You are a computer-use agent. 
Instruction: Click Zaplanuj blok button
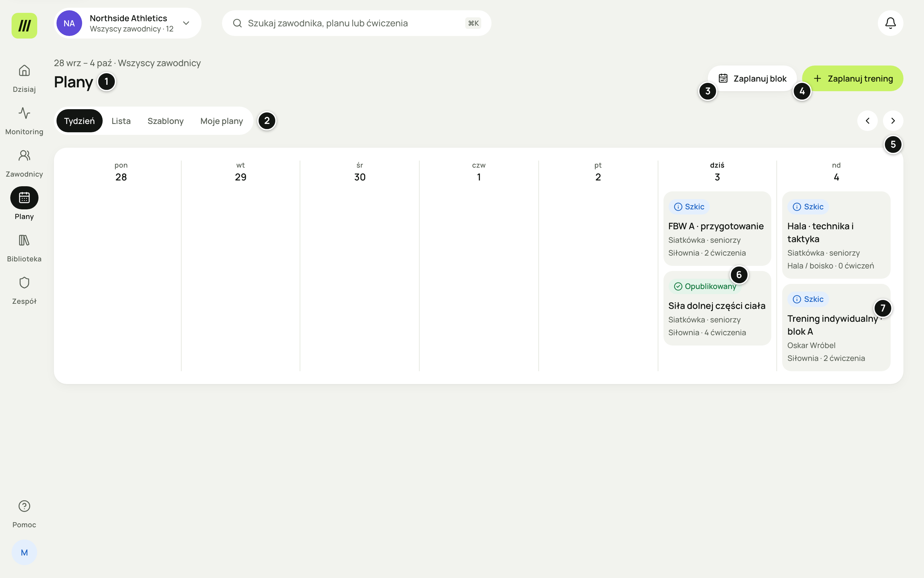[752, 78]
